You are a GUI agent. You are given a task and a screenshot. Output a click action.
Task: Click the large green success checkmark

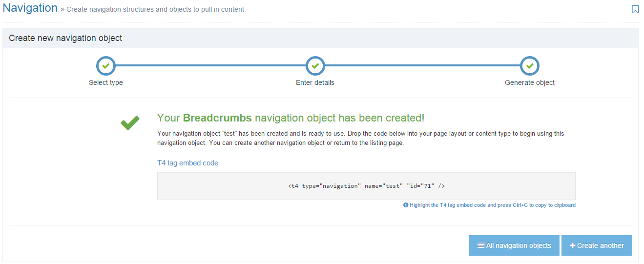[x=130, y=122]
